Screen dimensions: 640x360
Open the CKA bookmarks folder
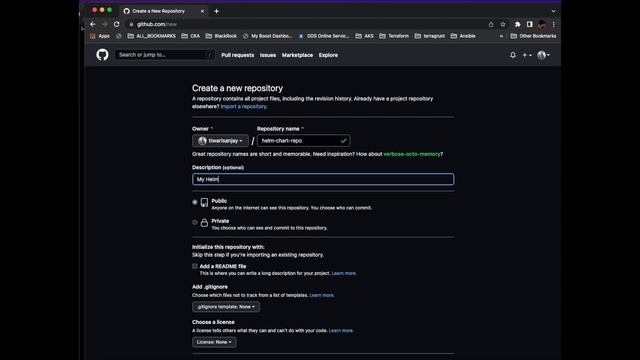191,36
